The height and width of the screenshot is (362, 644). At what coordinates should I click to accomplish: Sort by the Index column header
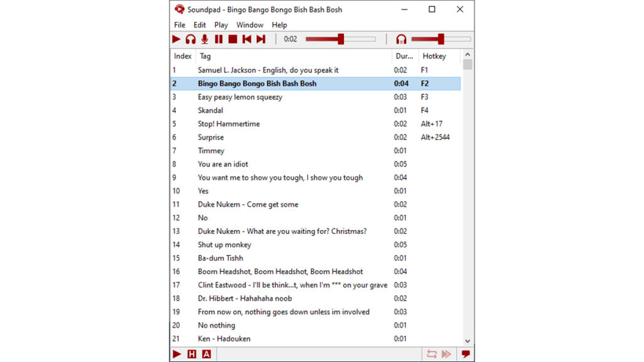click(x=183, y=56)
